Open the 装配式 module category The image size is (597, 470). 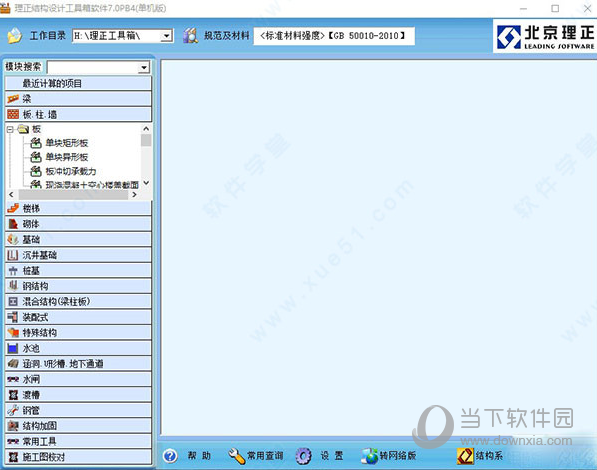(x=78, y=317)
